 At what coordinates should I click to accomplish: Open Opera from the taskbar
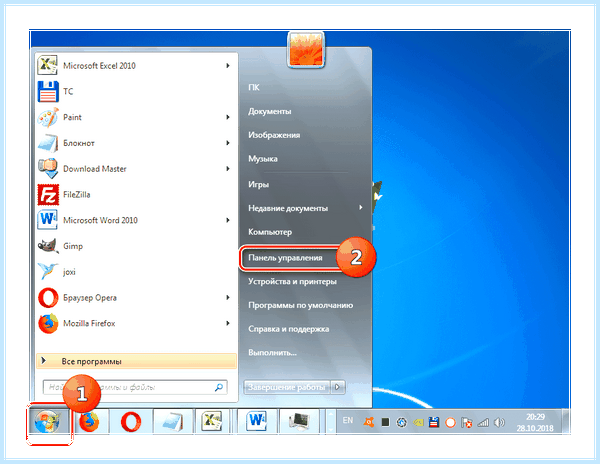[131, 422]
